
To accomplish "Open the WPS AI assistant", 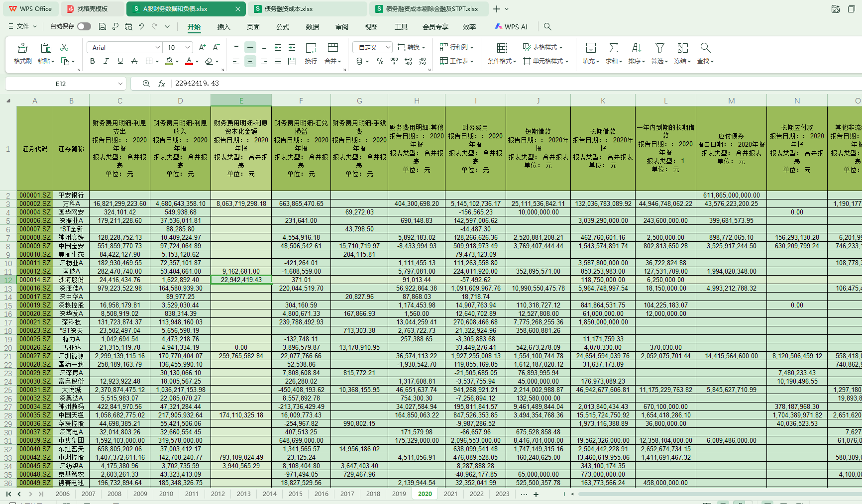I will (x=511, y=27).
